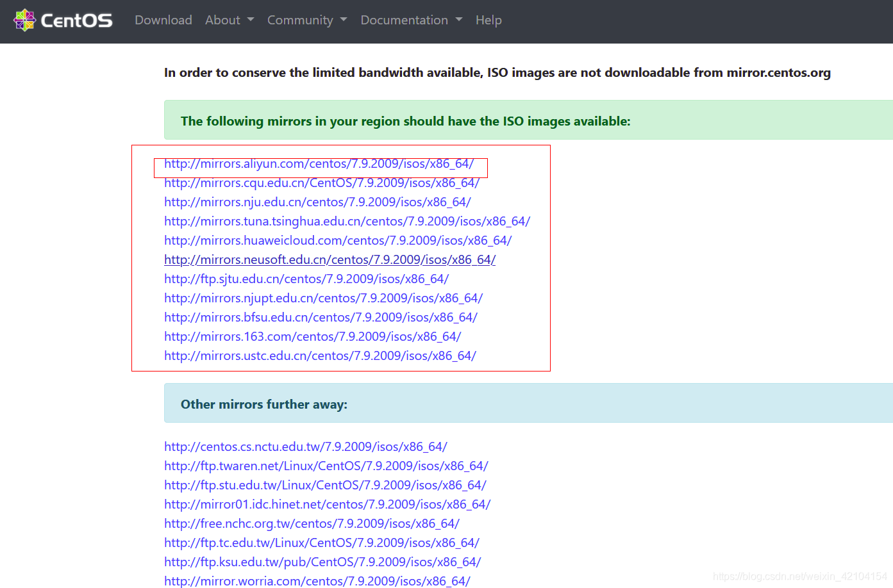Open the mirrors.cqu.edu.cn mirror link
The width and height of the screenshot is (893, 588).
coord(322,183)
